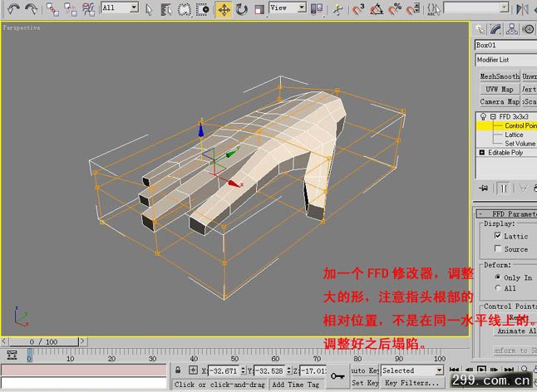The height and width of the screenshot is (392, 537).
Task: Switch to the Modify command panel tab
Action: tap(496, 29)
